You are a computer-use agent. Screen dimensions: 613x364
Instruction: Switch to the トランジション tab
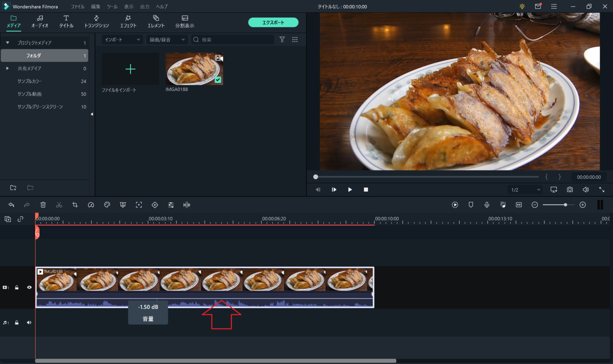97,22
